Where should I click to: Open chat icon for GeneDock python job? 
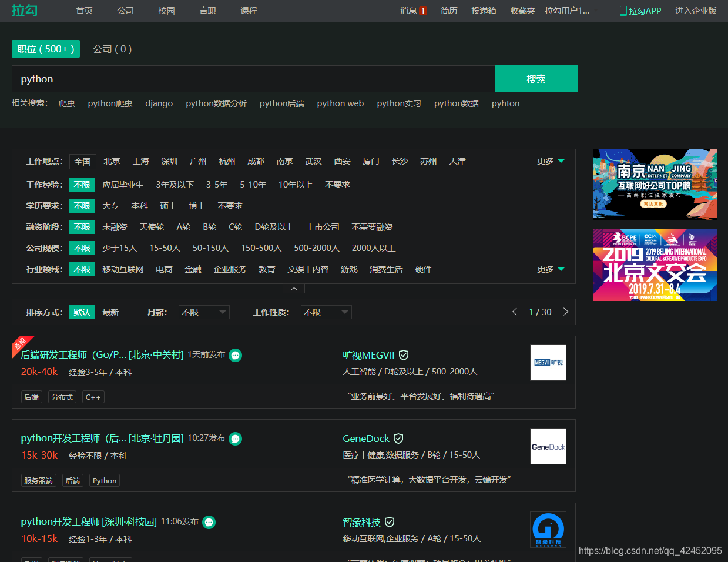pyautogui.click(x=236, y=439)
